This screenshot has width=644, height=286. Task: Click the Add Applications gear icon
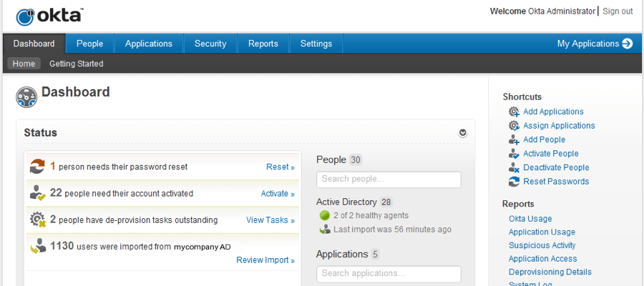[x=514, y=112]
